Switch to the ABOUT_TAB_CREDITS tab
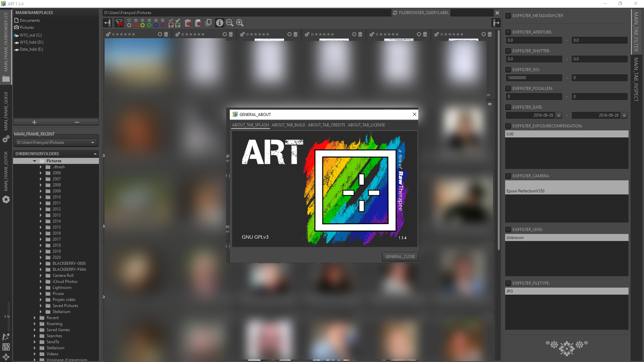Image resolution: width=644 pixels, height=362 pixels. (x=326, y=125)
